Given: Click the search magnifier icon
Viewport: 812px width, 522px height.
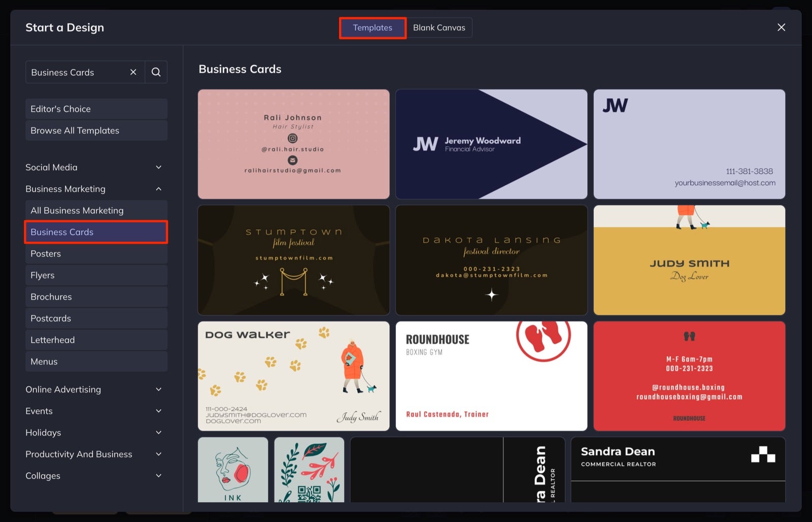Looking at the screenshot, I should pos(156,72).
